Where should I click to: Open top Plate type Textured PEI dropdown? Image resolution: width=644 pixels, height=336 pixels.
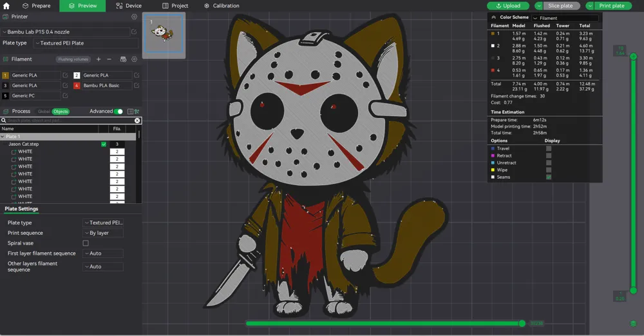86,43
